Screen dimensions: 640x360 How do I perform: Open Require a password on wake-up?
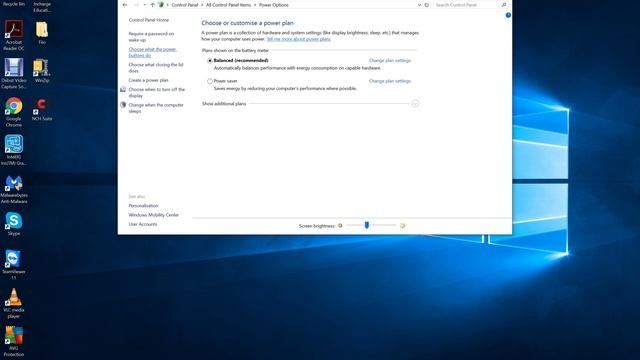(x=151, y=37)
